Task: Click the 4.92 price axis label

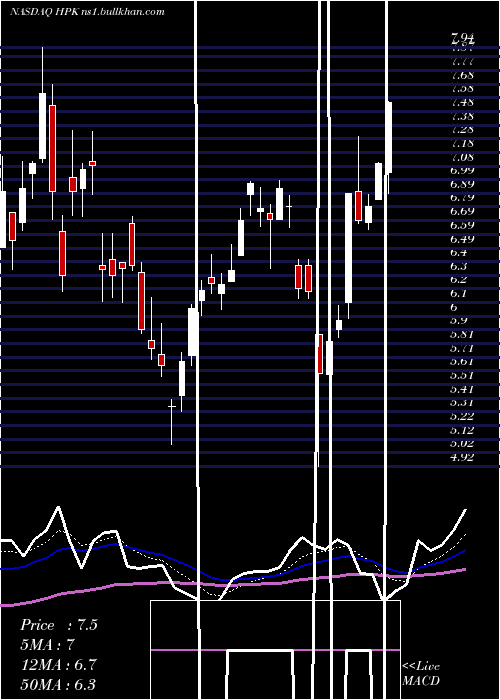Action: (462, 457)
